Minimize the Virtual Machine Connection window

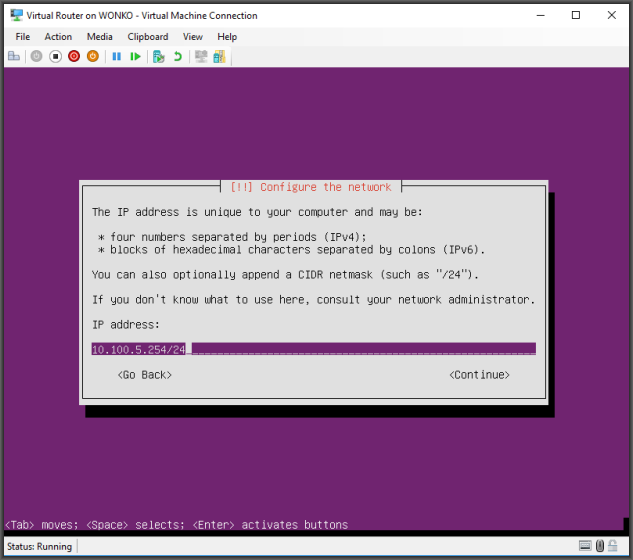click(541, 15)
